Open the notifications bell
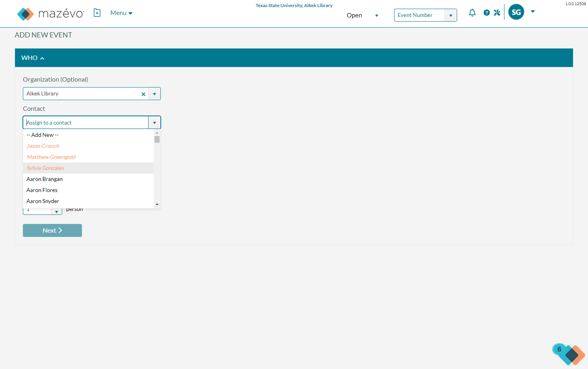The image size is (588, 369). click(x=472, y=13)
